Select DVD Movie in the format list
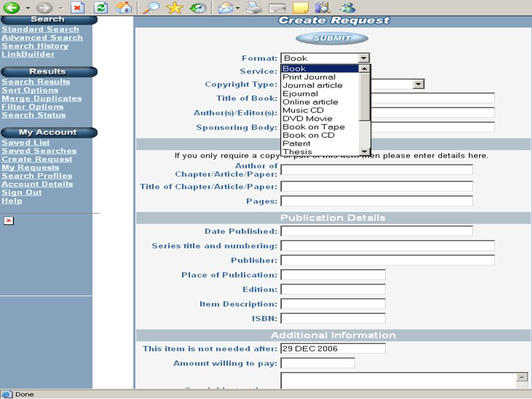 pos(320,119)
